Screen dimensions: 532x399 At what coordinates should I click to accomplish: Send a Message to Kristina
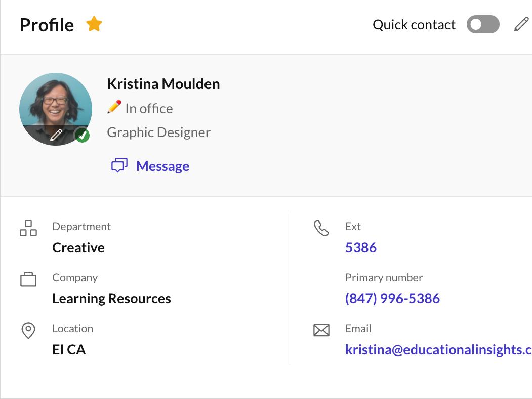(x=162, y=166)
